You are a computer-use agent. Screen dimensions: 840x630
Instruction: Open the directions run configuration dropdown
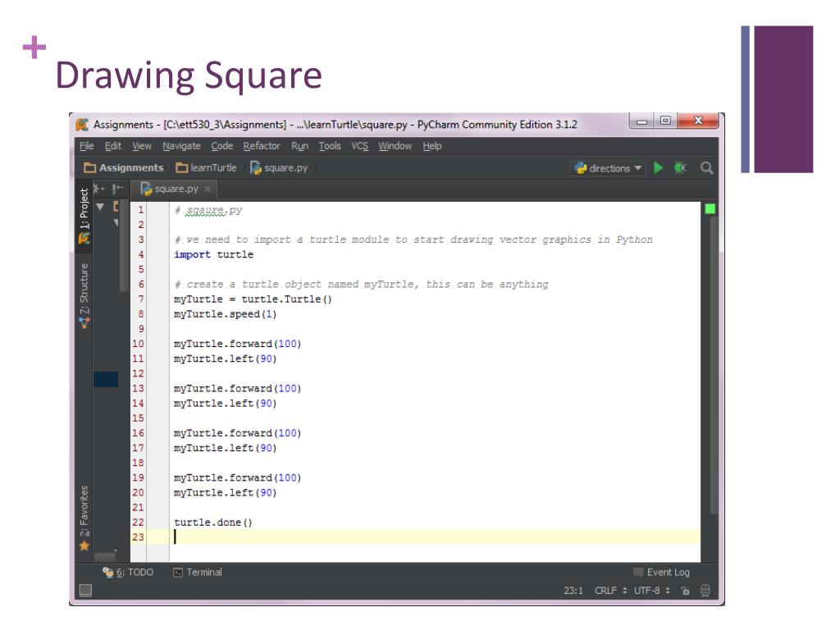pyautogui.click(x=608, y=168)
